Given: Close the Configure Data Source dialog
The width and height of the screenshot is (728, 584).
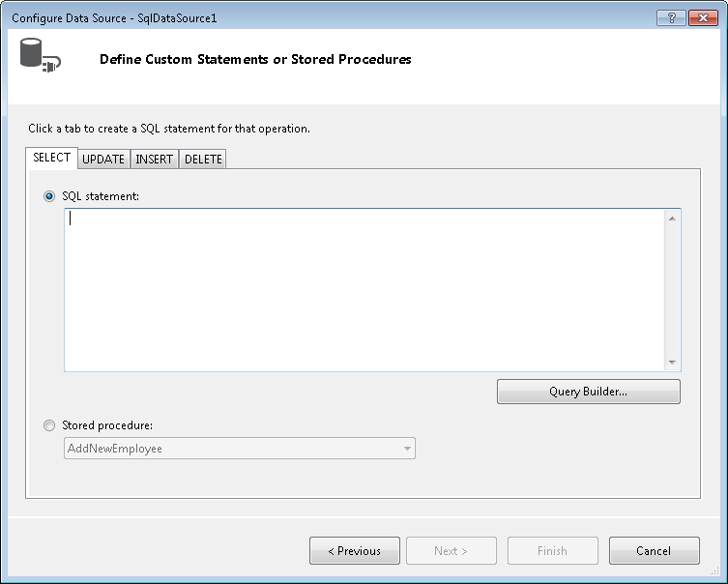Looking at the screenshot, I should pyautogui.click(x=703, y=18).
